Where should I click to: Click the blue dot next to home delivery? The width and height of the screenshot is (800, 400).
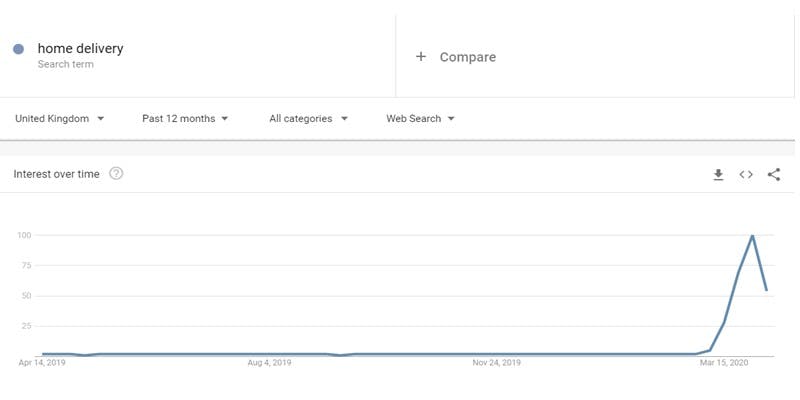tap(19, 49)
